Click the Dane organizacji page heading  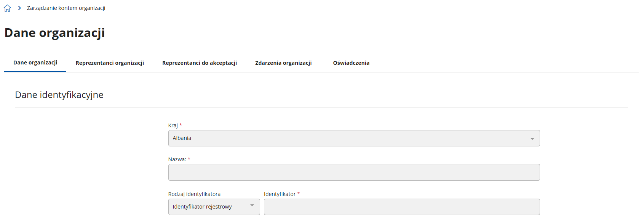(x=54, y=33)
